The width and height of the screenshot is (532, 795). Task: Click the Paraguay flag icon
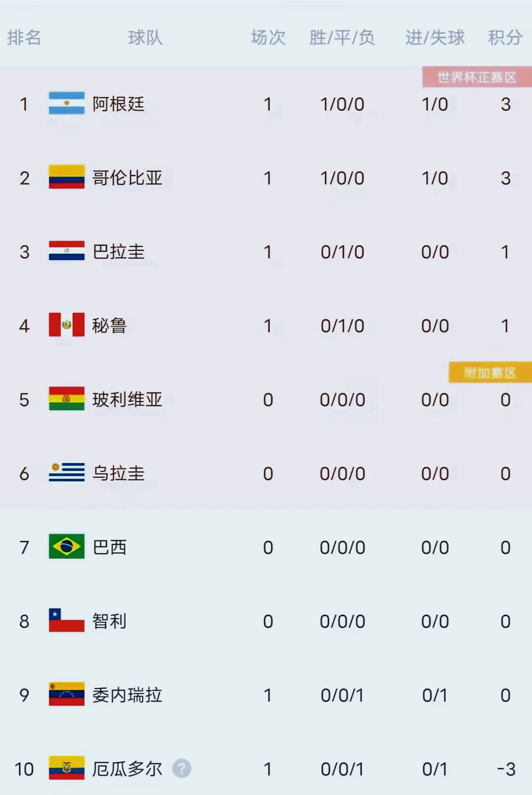(x=66, y=250)
